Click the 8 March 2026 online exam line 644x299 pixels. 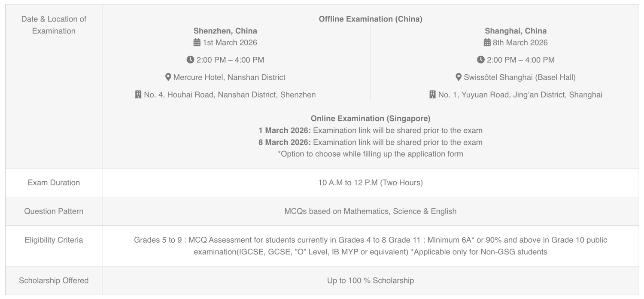(x=371, y=142)
